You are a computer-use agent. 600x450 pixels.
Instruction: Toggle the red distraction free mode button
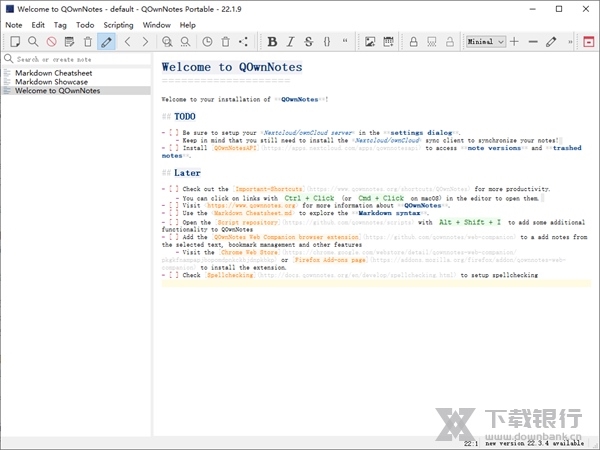point(587,42)
